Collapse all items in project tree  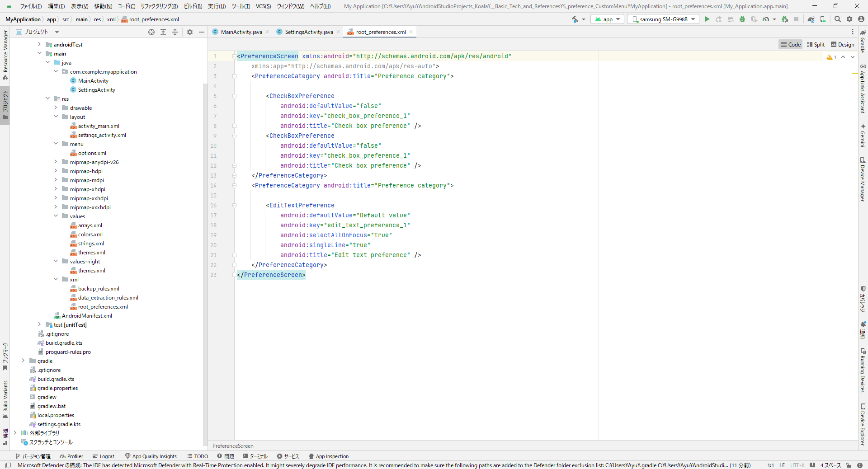(175, 32)
